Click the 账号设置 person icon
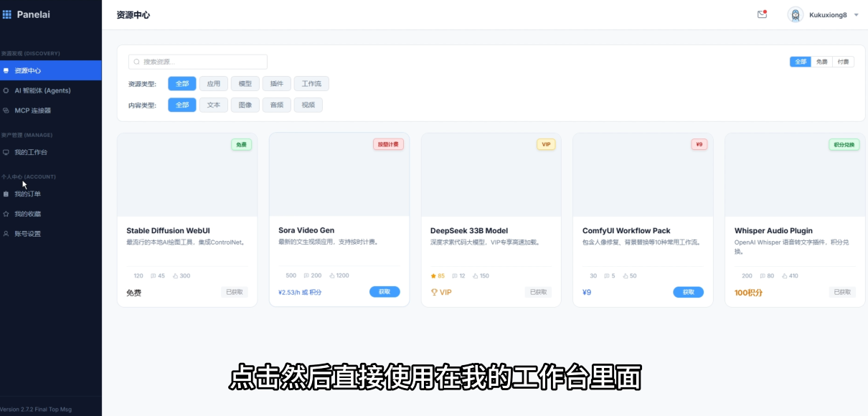 coord(6,234)
